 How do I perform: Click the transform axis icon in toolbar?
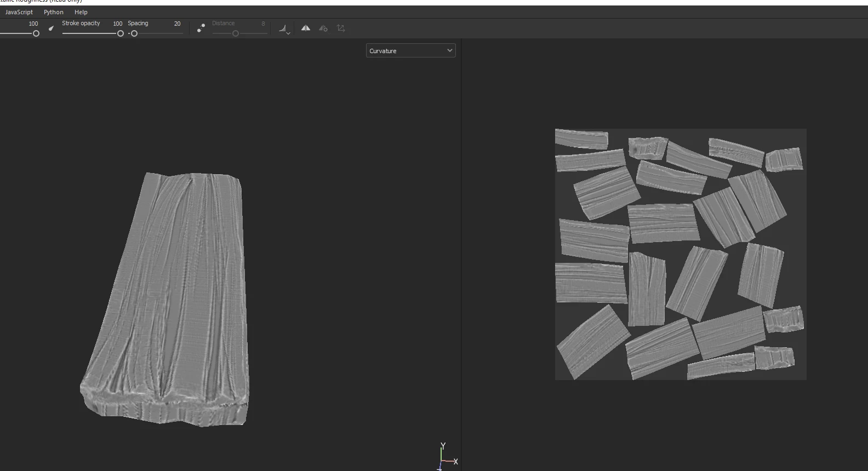341,28
